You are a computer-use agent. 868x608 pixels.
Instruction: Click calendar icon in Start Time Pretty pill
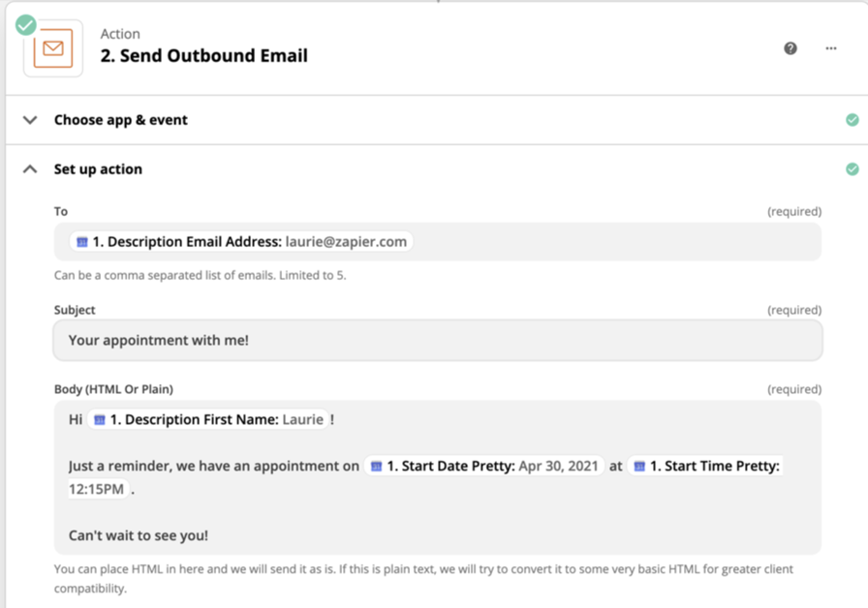639,467
